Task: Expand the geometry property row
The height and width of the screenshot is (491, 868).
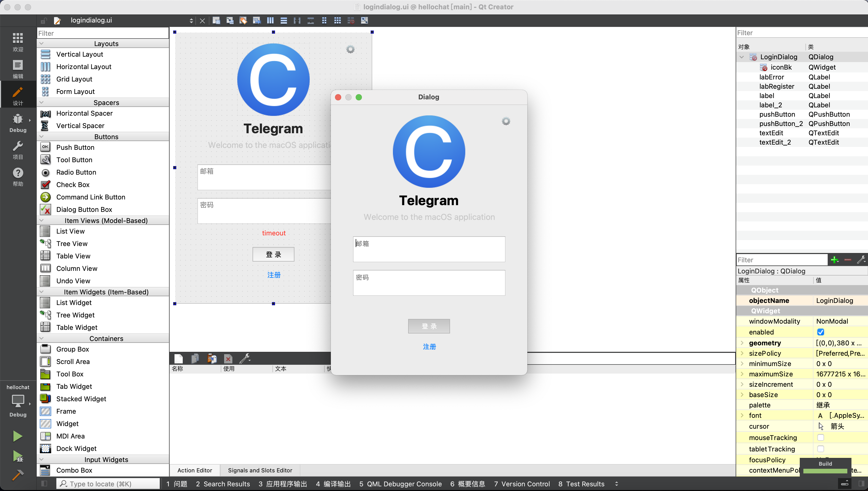Action: coord(742,343)
